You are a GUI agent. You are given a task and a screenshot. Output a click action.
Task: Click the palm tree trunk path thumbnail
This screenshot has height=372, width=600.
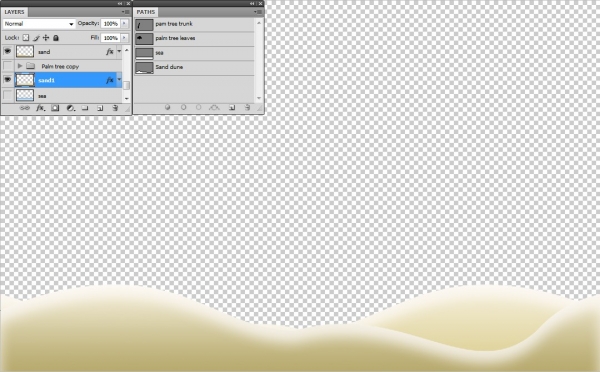click(144, 25)
